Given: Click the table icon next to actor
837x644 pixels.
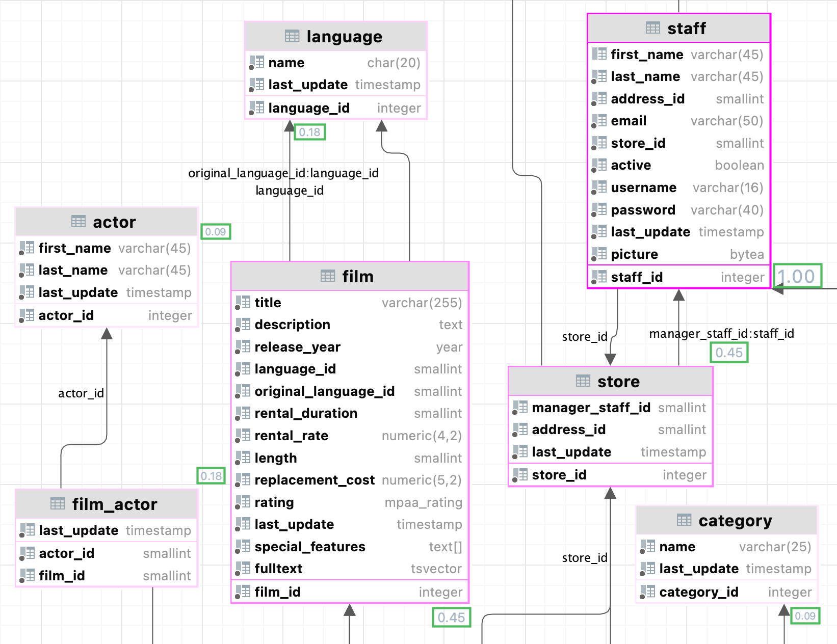Looking at the screenshot, I should point(77,222).
